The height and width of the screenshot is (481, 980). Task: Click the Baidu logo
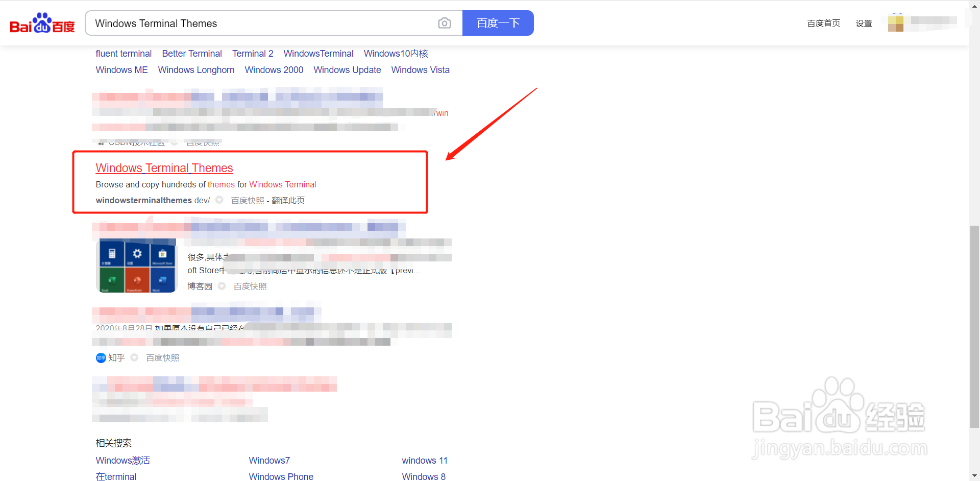click(42, 23)
